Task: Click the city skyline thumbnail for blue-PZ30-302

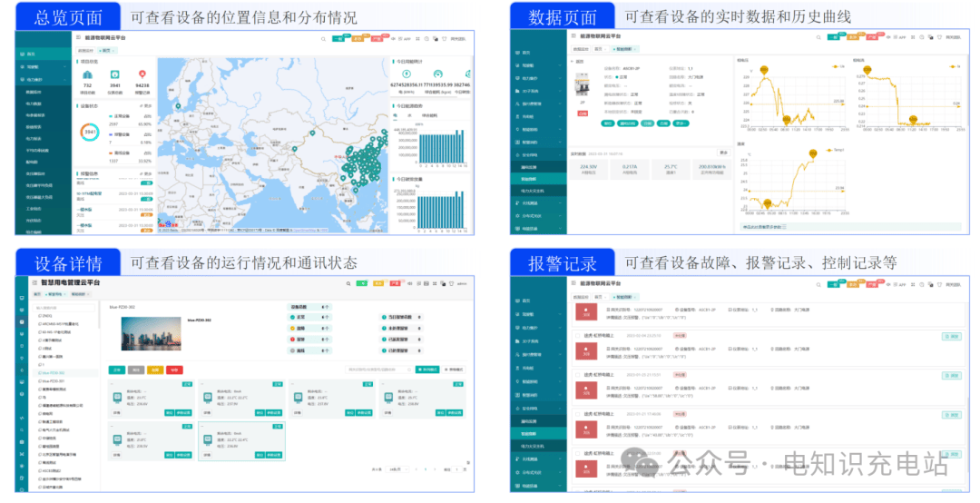Action: click(152, 333)
